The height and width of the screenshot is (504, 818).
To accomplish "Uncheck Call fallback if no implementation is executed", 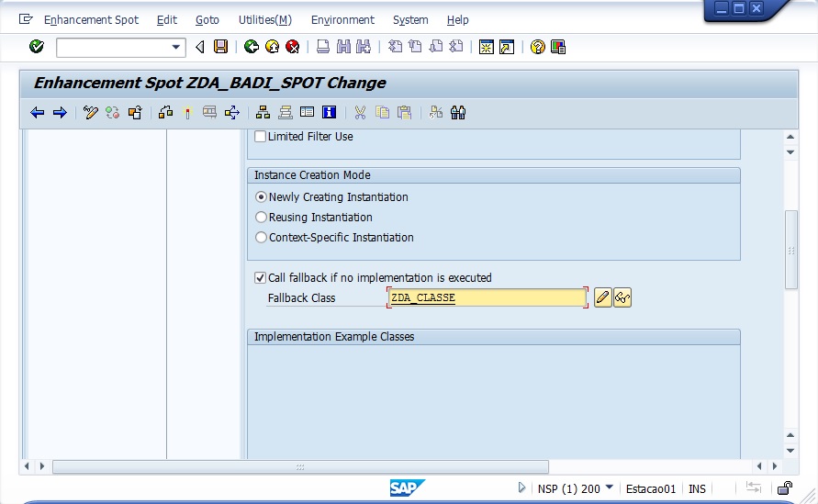I will tap(261, 277).
